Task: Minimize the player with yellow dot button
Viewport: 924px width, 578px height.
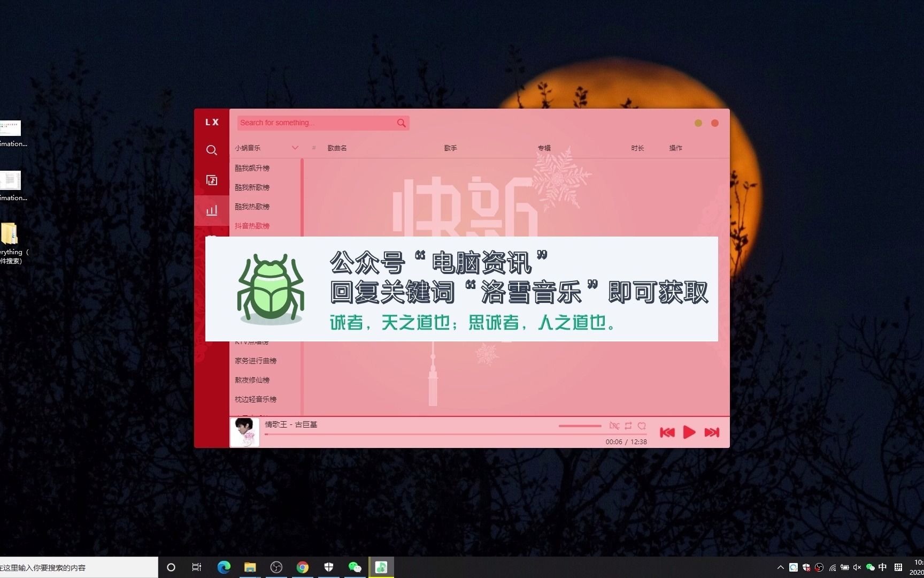Action: coord(698,123)
